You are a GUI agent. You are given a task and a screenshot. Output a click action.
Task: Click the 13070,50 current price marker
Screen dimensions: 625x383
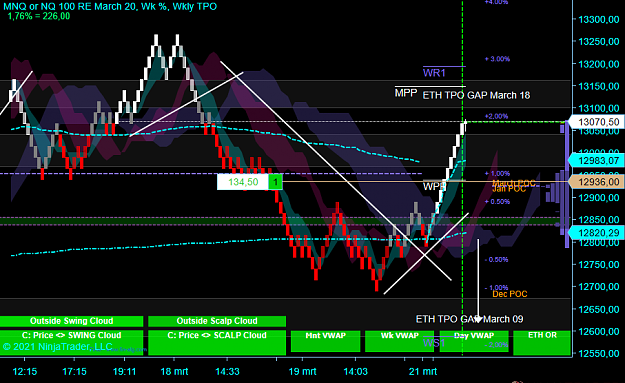click(596, 122)
